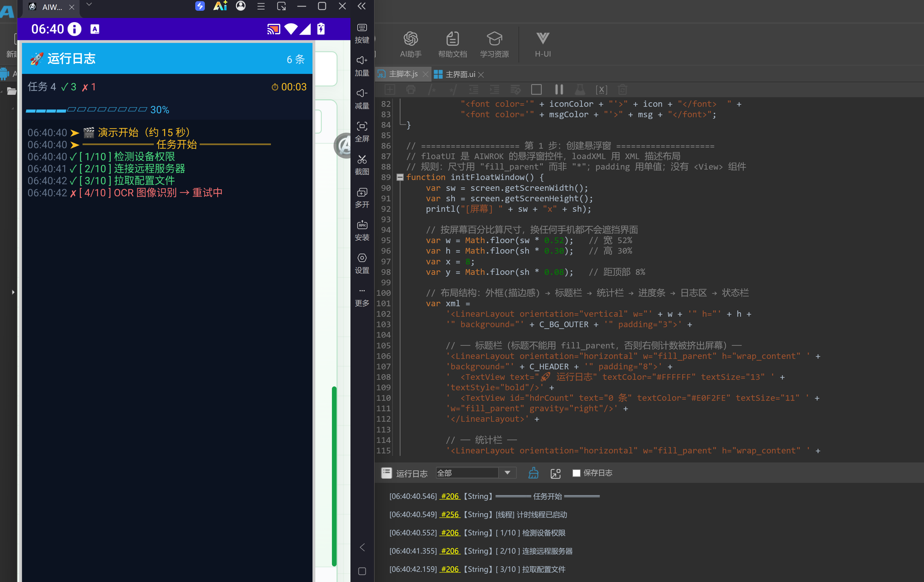924x582 pixels.
Task: Collapse the initFloatWindow function fold marker
Action: (400, 177)
